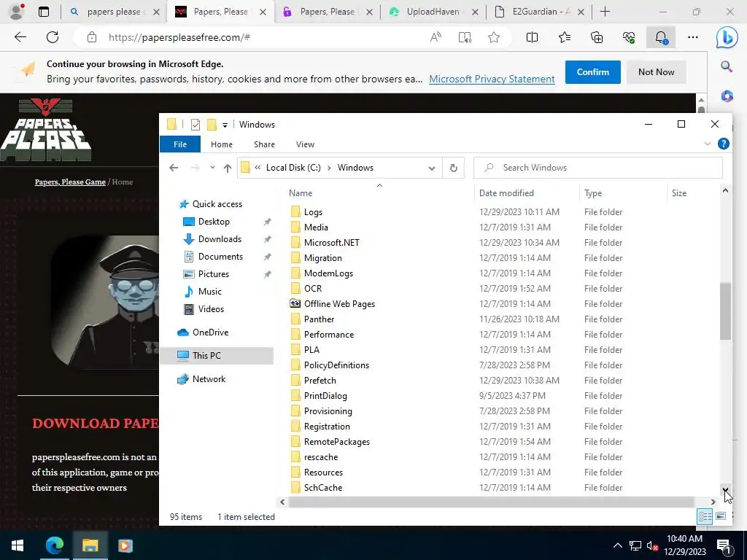
Task: Click the Confirm button in Edge banner
Action: pos(592,72)
